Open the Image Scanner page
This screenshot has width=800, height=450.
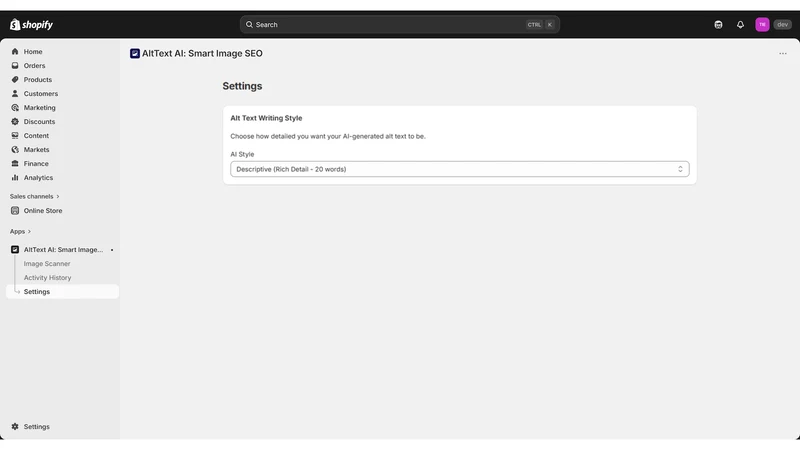pyautogui.click(x=47, y=264)
